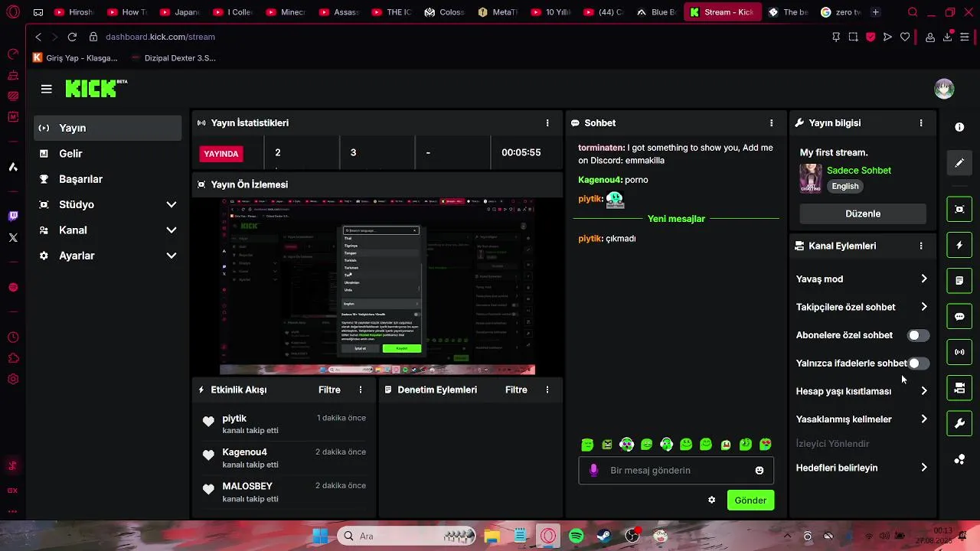Click the three-dots cluster icon at the rail bottom
The width and height of the screenshot is (980, 551).
pos(959,459)
